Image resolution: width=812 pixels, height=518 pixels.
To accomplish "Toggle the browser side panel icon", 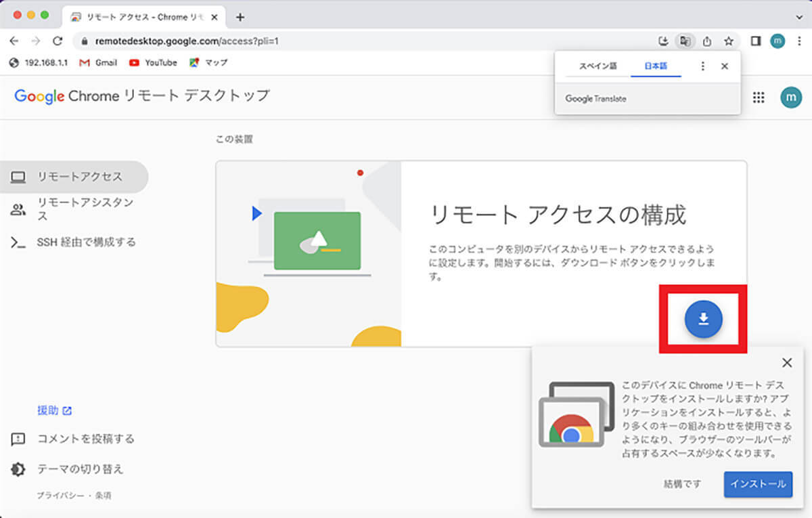I will pyautogui.click(x=756, y=41).
